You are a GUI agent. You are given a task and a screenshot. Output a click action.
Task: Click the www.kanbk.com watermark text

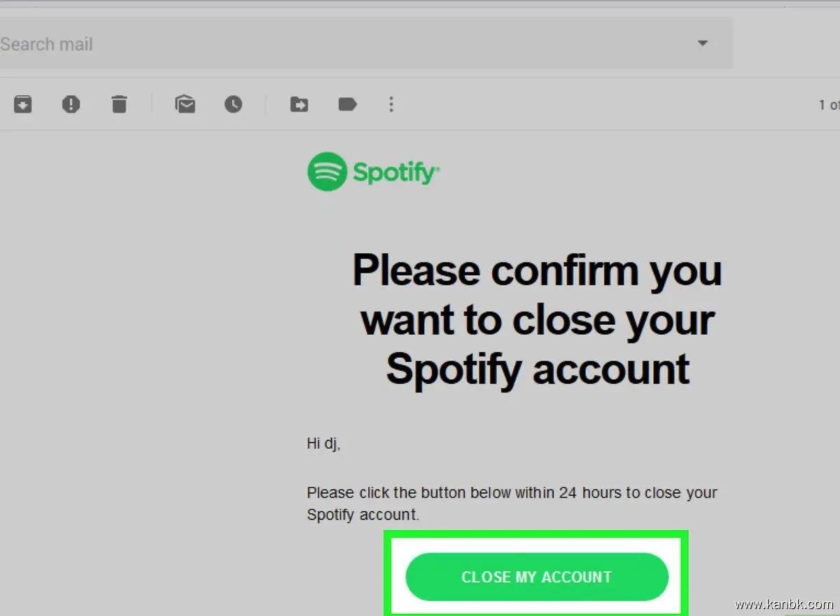784,603
